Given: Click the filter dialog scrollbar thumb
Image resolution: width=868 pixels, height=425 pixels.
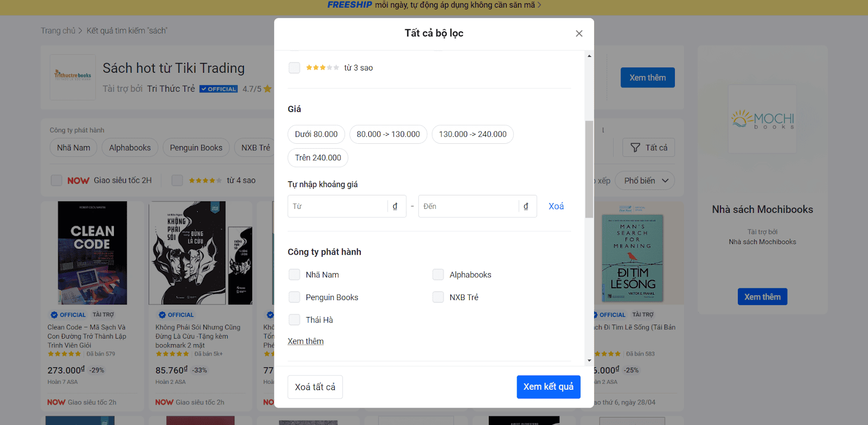Looking at the screenshot, I should pos(589,169).
